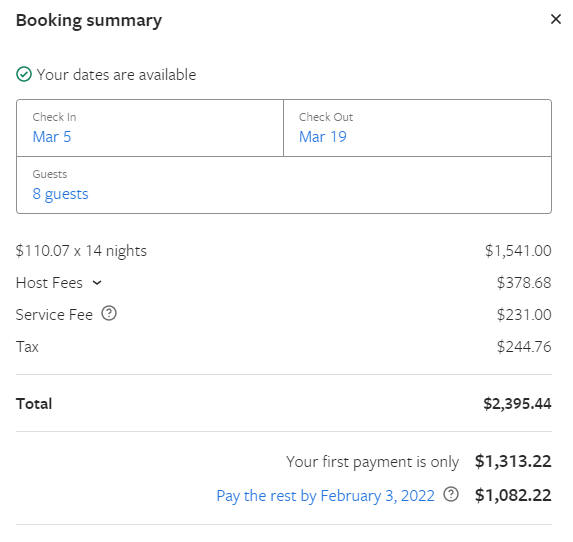Click the Total amount $2,395.44
Viewport: 573px width, 542px height.
point(517,403)
